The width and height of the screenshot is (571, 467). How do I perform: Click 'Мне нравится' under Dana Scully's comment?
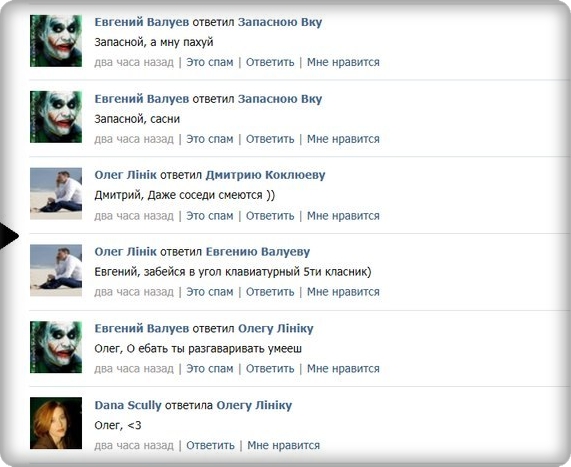(x=283, y=445)
